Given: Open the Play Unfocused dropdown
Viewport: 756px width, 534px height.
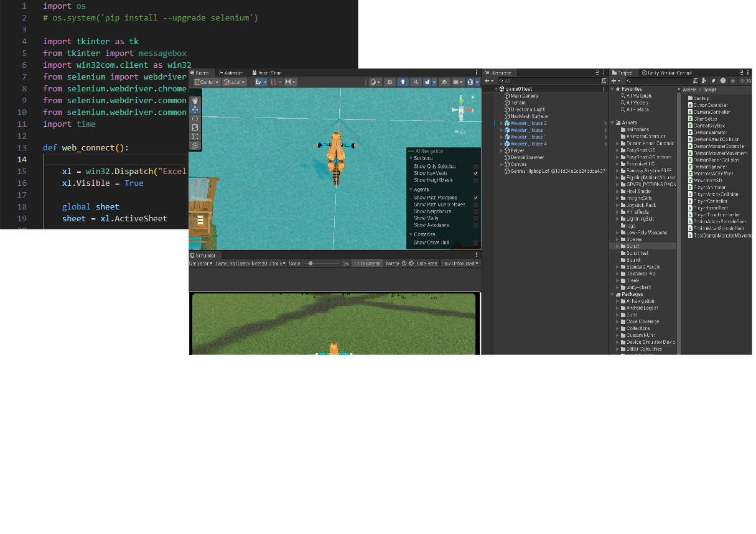Looking at the screenshot, I should click(460, 264).
